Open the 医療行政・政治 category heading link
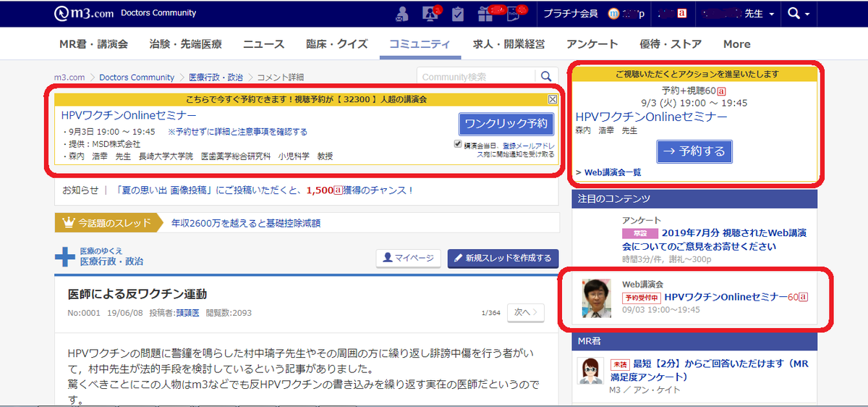The height and width of the screenshot is (407, 868). [111, 261]
